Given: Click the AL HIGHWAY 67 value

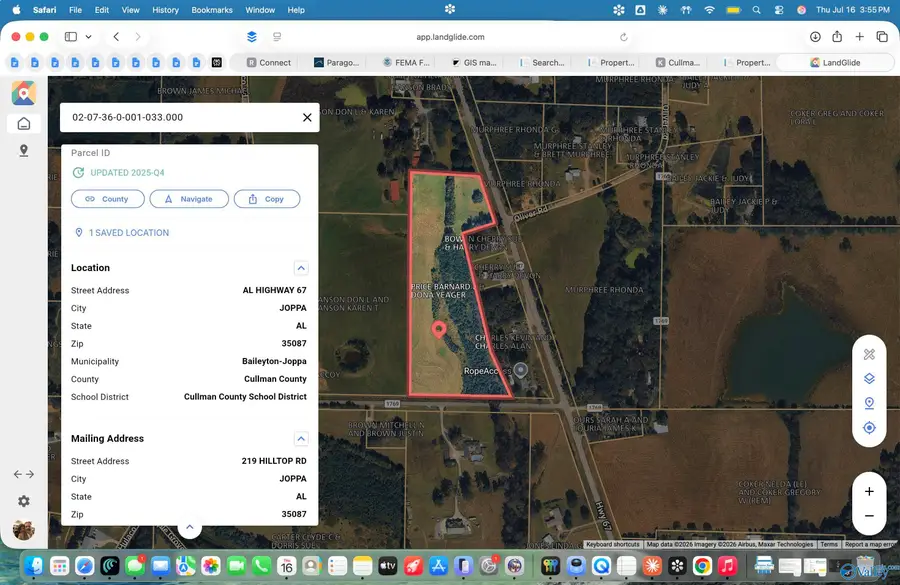Looking at the screenshot, I should pos(274,290).
